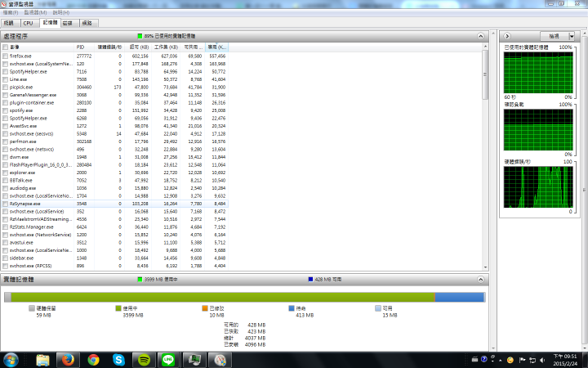
Task: Toggle the select-all checkbox in the image column header
Action: (5, 47)
